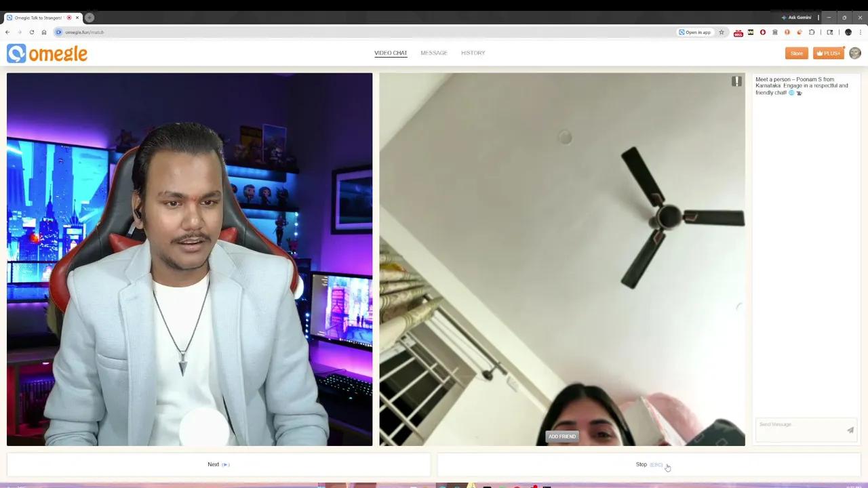Open the Chrome profile avatar

point(848,32)
